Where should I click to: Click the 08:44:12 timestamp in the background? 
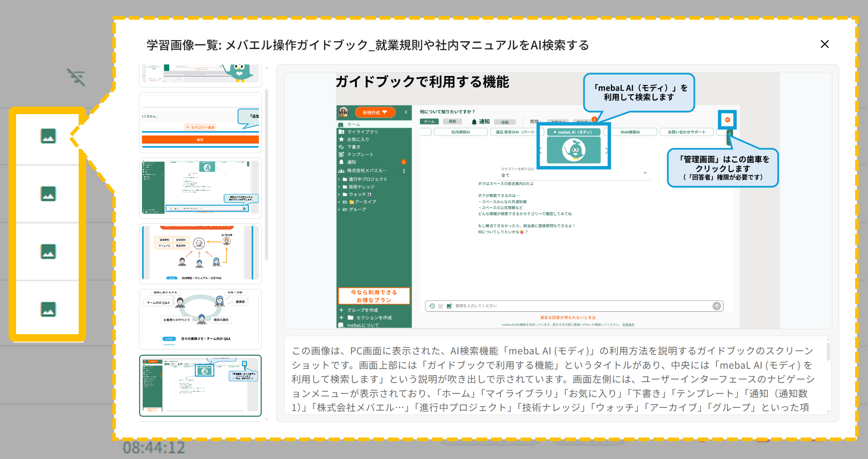[154, 448]
